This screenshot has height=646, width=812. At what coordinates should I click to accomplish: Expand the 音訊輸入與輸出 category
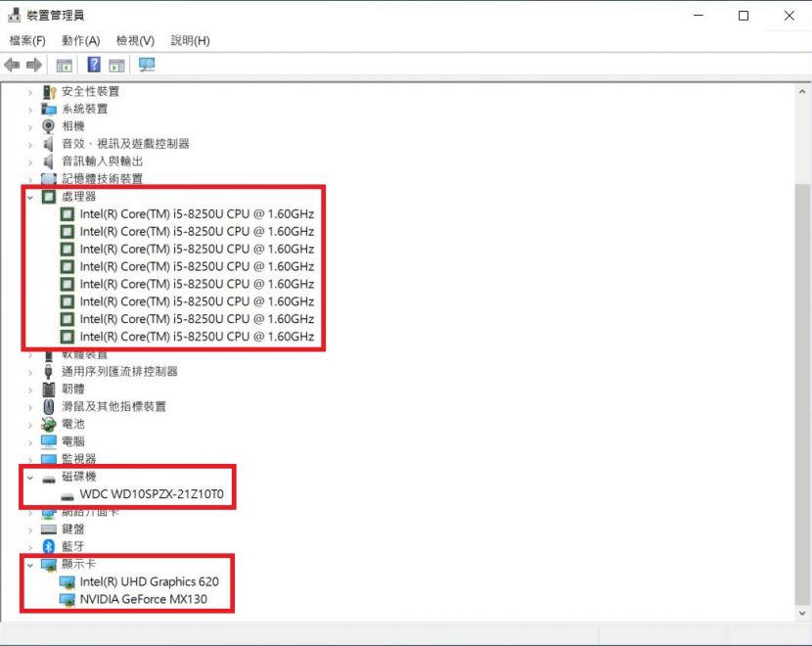tap(30, 162)
